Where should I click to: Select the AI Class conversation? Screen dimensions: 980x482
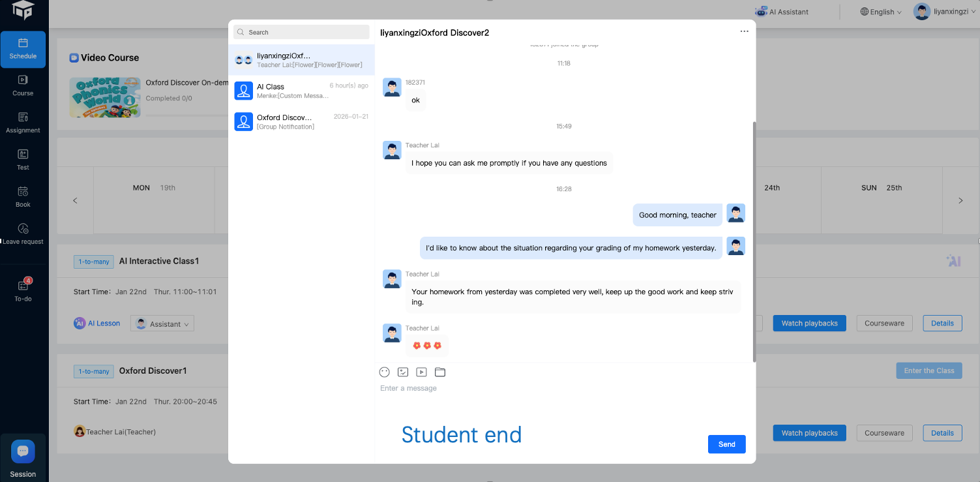point(303,91)
